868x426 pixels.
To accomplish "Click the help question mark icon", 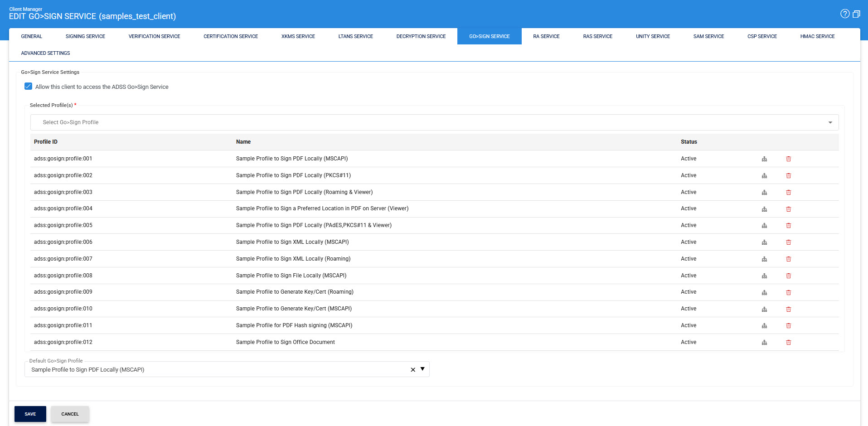I will 844,14.
